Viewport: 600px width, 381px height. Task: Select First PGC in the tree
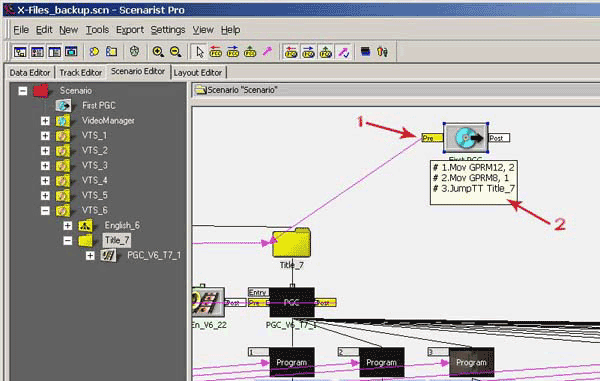click(x=99, y=106)
